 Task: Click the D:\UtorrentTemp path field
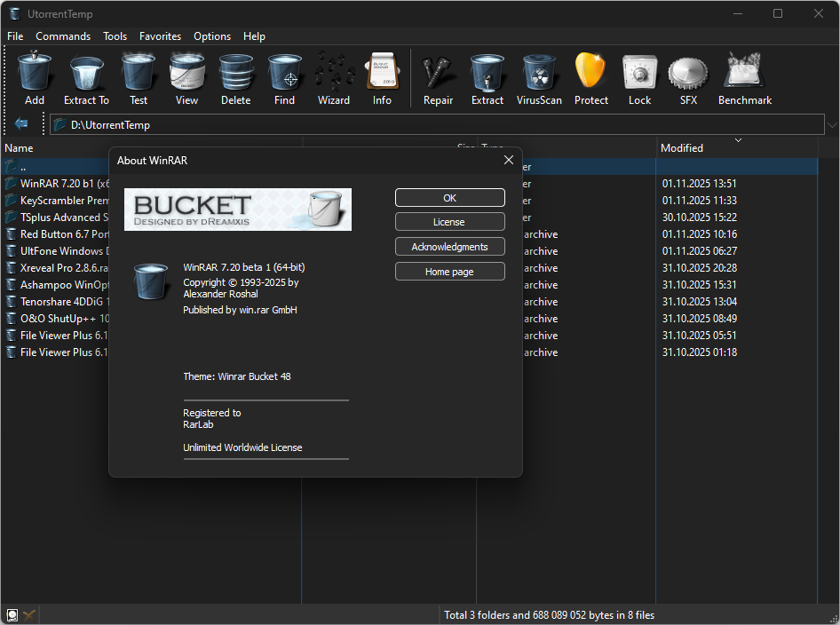pyautogui.click(x=437, y=125)
